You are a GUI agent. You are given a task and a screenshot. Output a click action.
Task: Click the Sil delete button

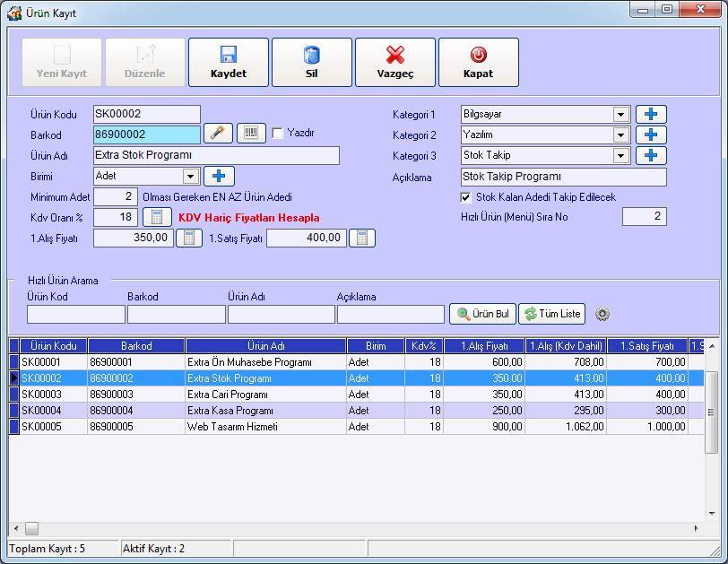point(311,62)
